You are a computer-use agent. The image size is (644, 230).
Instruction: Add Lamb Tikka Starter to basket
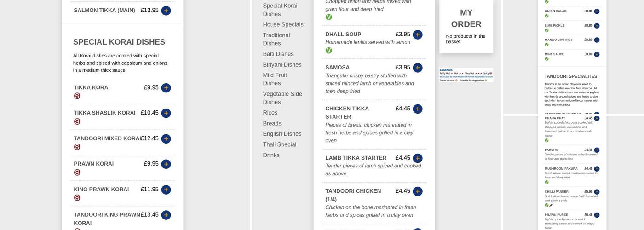(x=418, y=158)
